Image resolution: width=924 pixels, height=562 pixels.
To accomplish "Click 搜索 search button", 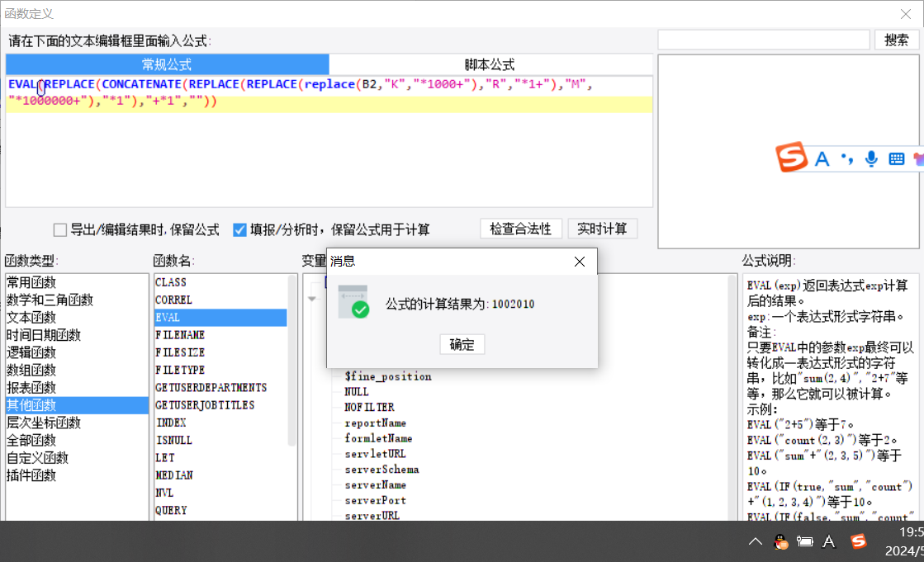I will pos(896,40).
